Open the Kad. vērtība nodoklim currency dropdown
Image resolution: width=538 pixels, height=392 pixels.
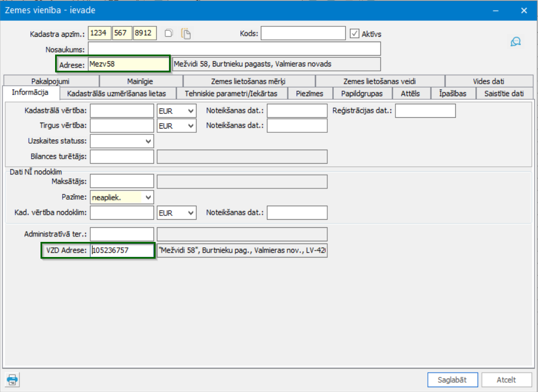pyautogui.click(x=176, y=213)
